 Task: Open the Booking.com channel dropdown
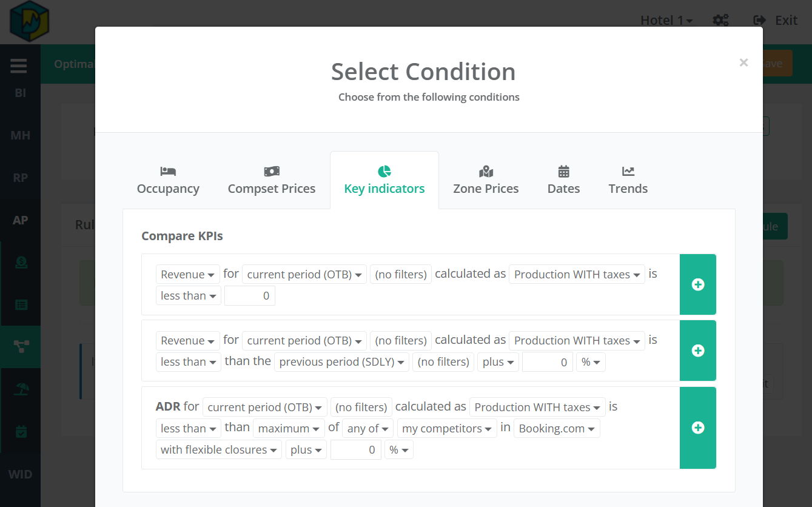pyautogui.click(x=557, y=428)
